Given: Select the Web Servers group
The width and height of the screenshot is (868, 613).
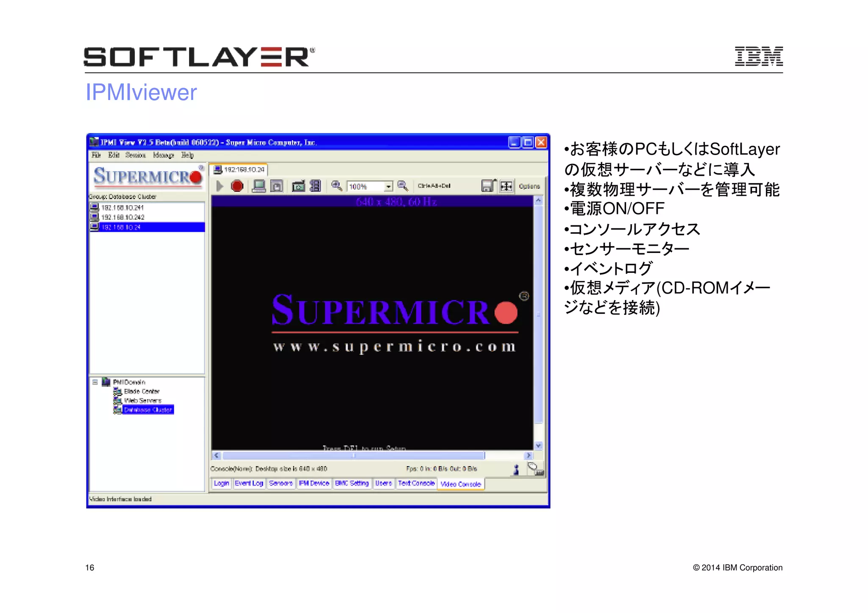Looking at the screenshot, I should coord(143,400).
